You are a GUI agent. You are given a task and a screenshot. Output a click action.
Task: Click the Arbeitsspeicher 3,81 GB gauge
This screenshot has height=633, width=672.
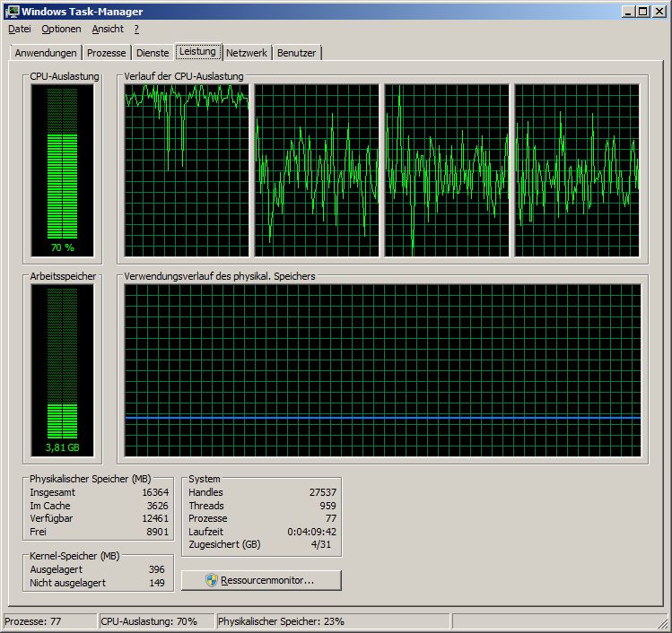click(62, 370)
